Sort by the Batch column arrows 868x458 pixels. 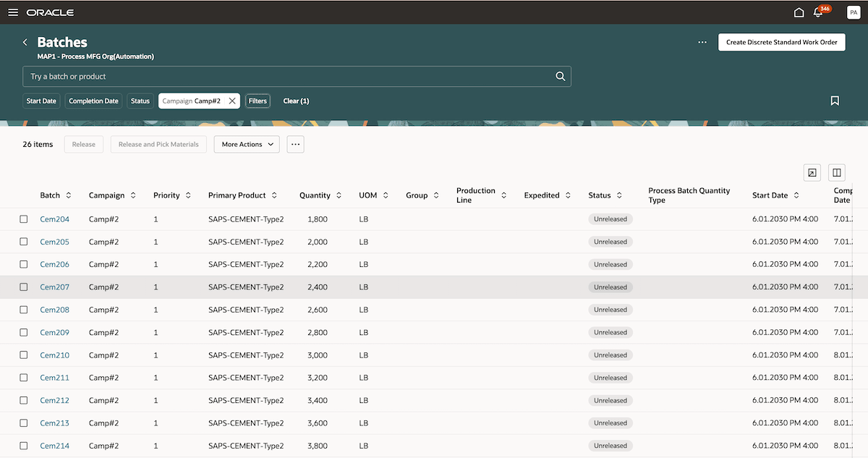click(x=69, y=195)
